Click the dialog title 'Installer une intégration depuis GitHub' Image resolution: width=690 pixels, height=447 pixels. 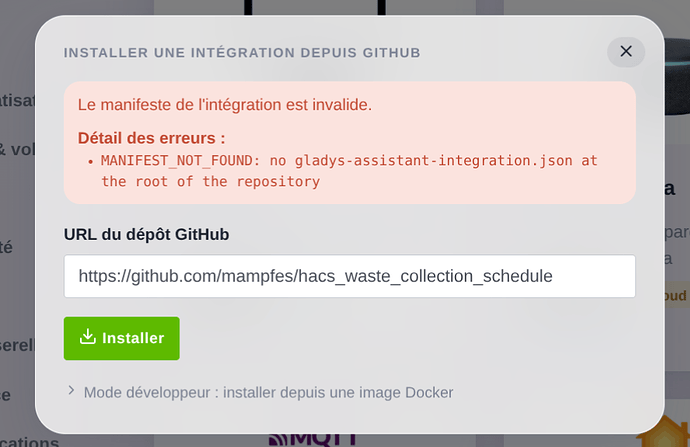tap(242, 53)
